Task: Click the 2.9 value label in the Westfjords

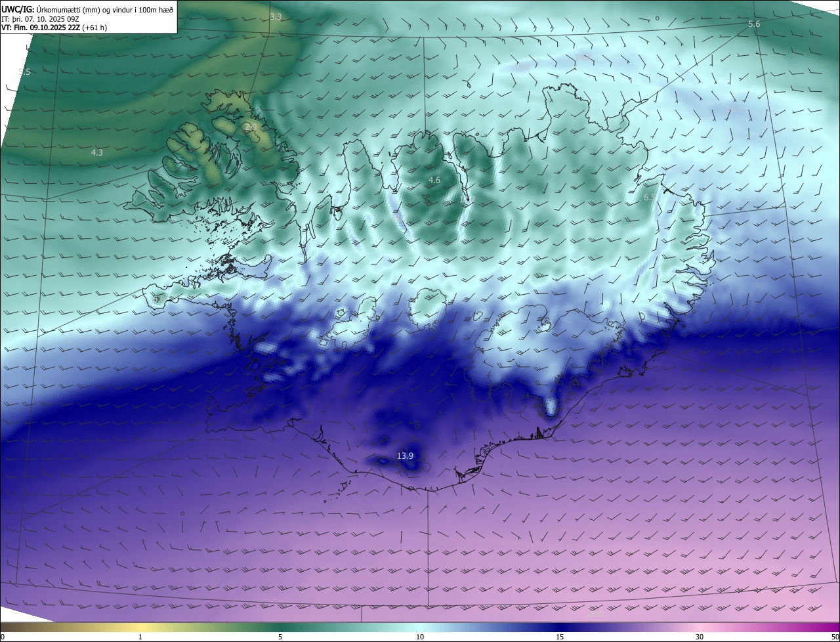Action: point(251,127)
